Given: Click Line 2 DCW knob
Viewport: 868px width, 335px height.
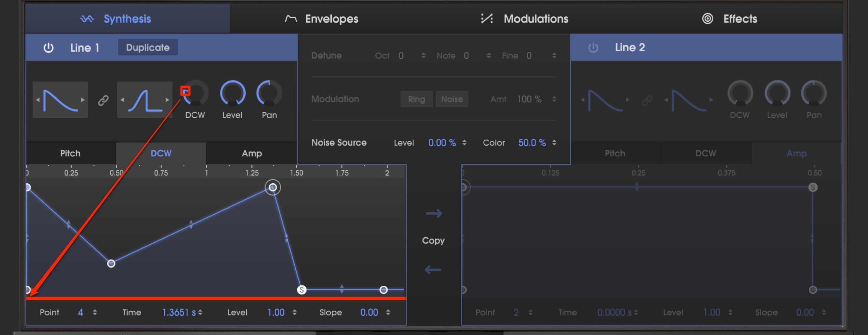Looking at the screenshot, I should coord(740,93).
